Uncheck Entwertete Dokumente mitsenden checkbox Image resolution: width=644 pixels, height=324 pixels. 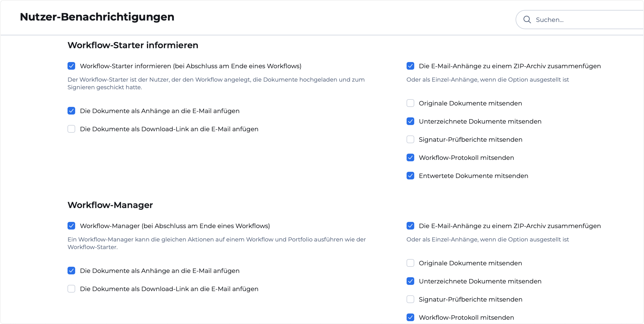(410, 176)
